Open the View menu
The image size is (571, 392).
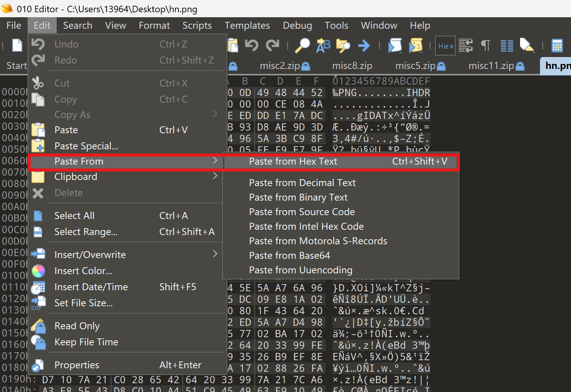[x=115, y=25]
